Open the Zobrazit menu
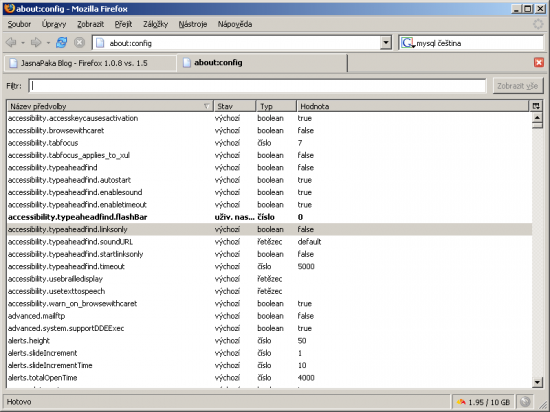The image size is (550, 412). click(x=90, y=24)
